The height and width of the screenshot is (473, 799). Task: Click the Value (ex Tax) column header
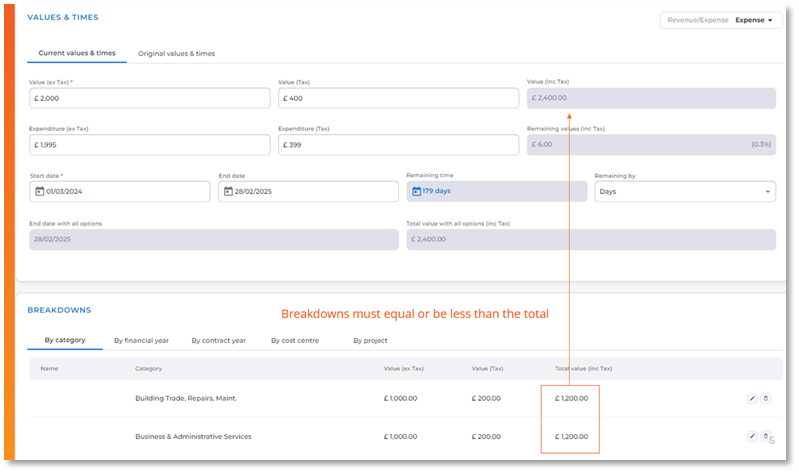(404, 369)
